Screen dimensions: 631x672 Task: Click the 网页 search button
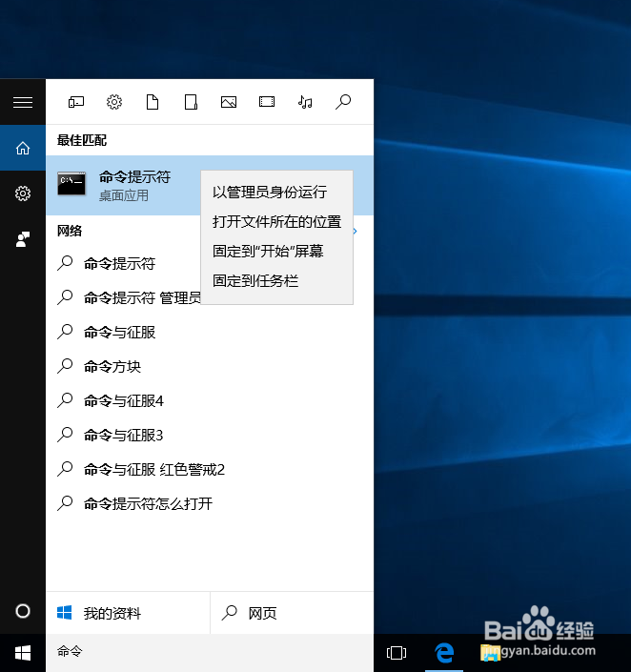pos(292,613)
